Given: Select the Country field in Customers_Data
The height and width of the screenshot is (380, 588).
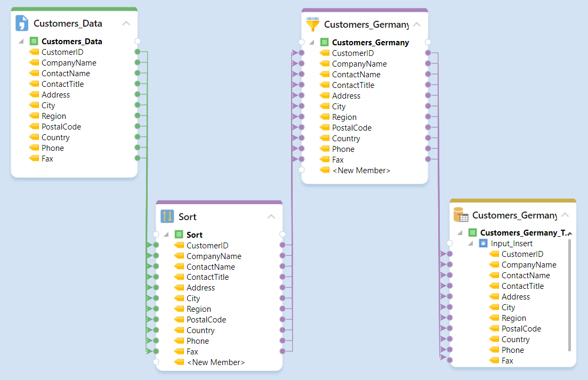Looking at the screenshot, I should tap(55, 138).
